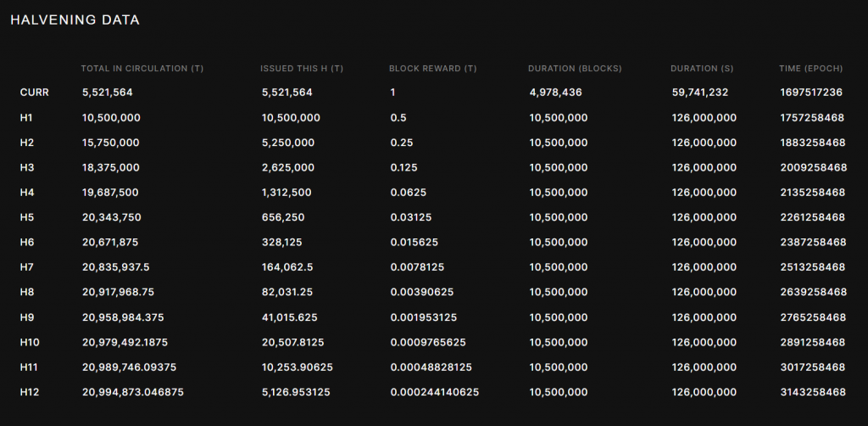Image resolution: width=868 pixels, height=426 pixels.
Task: Click the Total in Circulation column header
Action: tap(142, 68)
